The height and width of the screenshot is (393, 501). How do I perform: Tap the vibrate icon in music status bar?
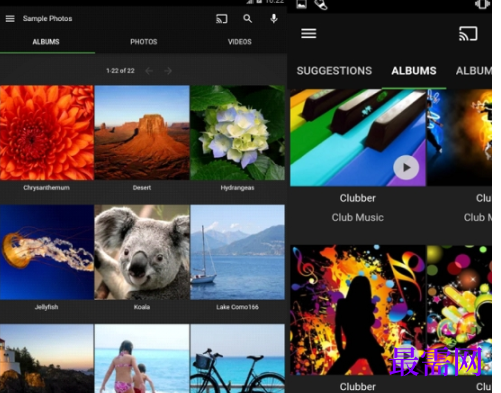(482, 4)
